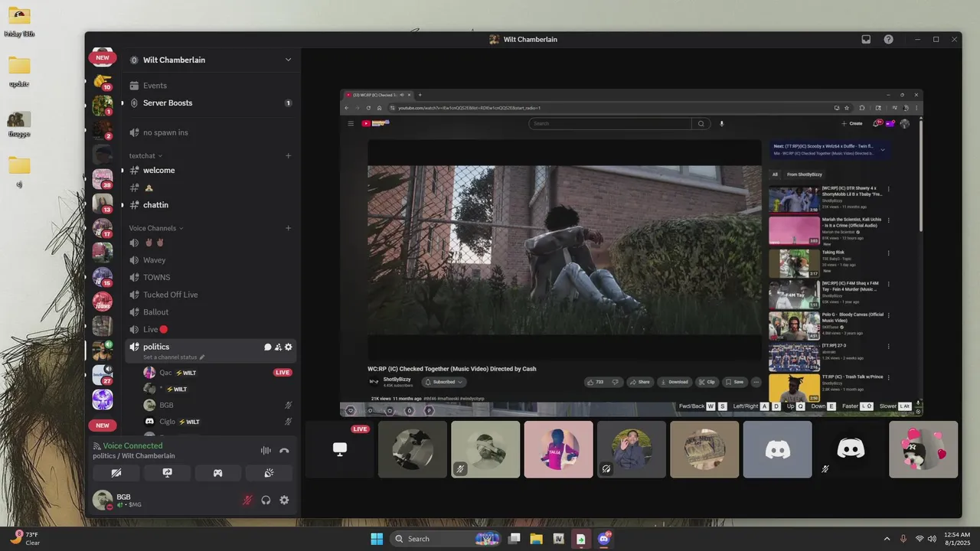
Task: Select participant tile with waving man avatar
Action: tap(632, 449)
